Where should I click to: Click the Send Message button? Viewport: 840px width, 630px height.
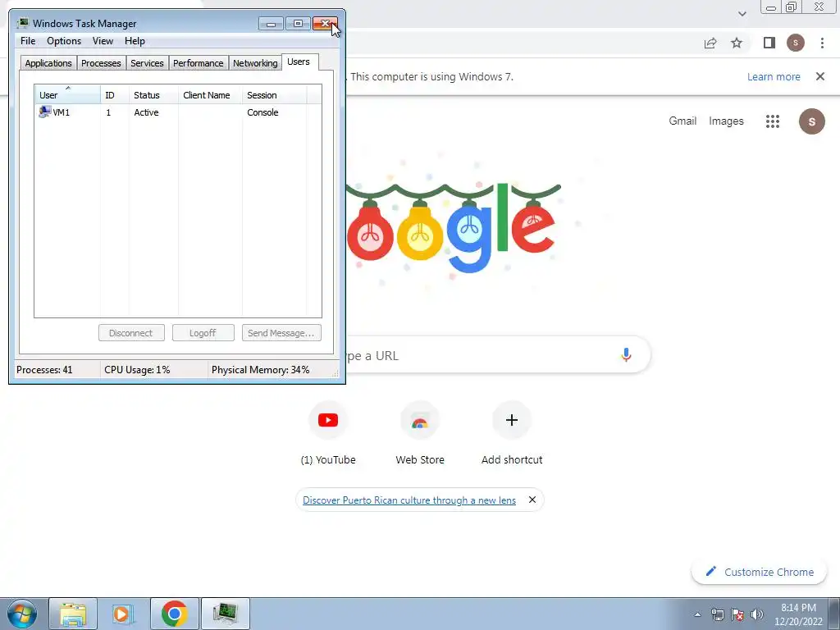281,333
